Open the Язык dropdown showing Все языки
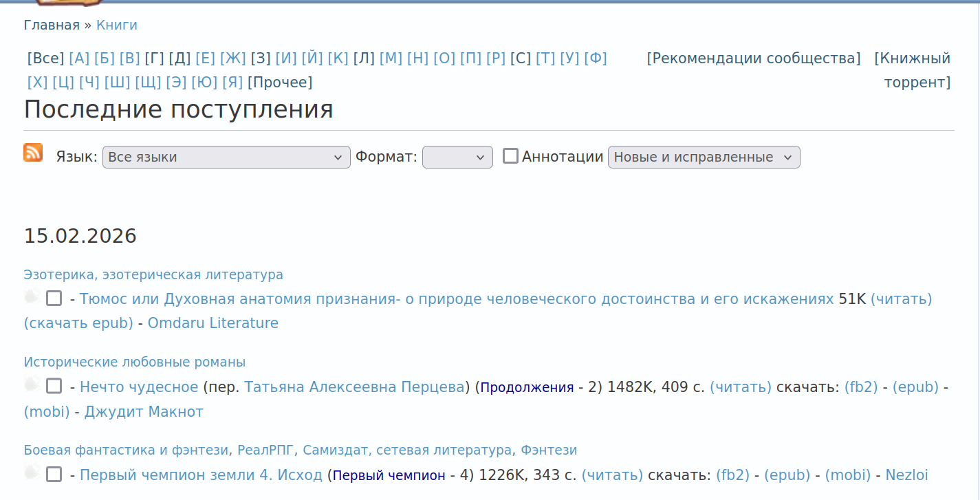The image size is (980, 500). pyautogui.click(x=226, y=157)
